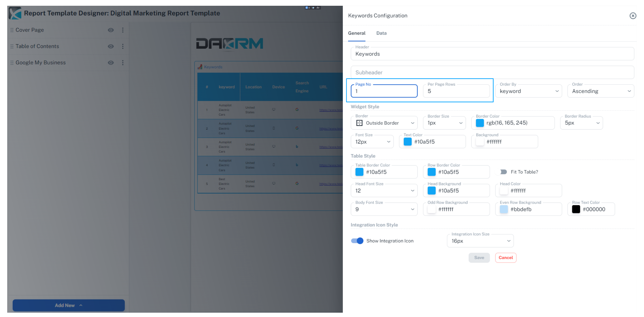Click the app logo in the title bar

click(x=15, y=13)
